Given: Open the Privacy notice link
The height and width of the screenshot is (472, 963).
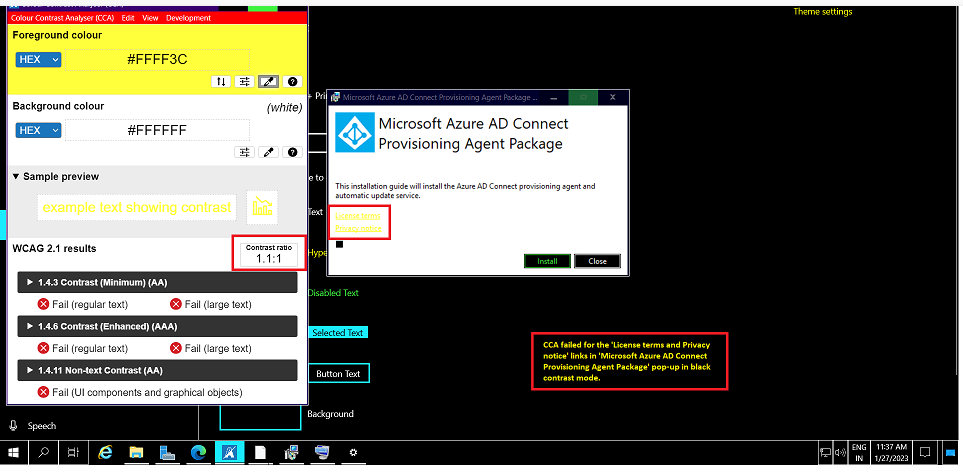Looking at the screenshot, I should click(358, 228).
